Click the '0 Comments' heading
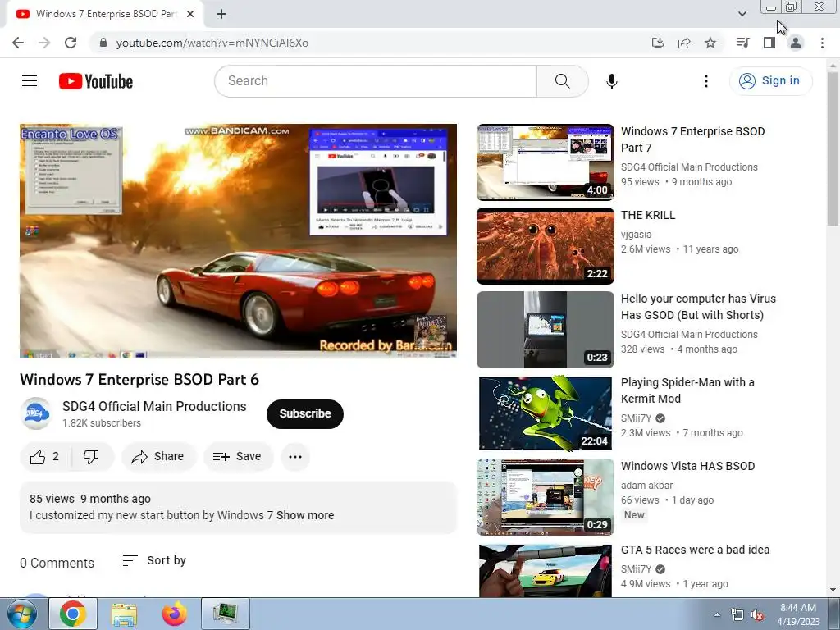This screenshot has height=630, width=840. (57, 563)
